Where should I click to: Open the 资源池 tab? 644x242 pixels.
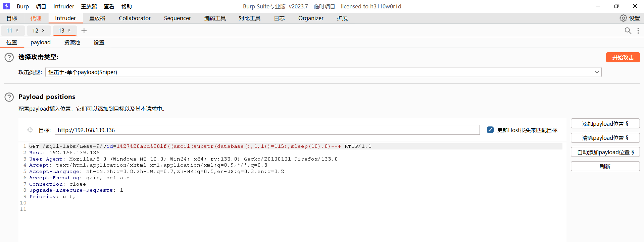pyautogui.click(x=72, y=42)
